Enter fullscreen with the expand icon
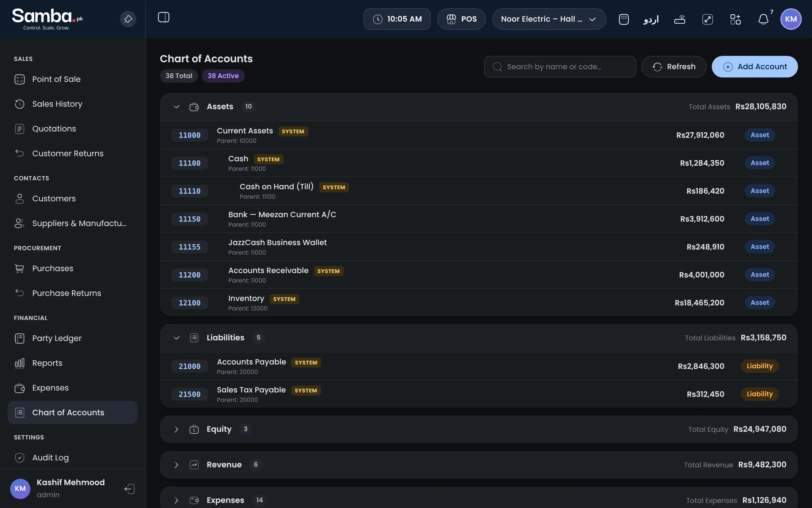The width and height of the screenshot is (812, 508). tap(707, 19)
